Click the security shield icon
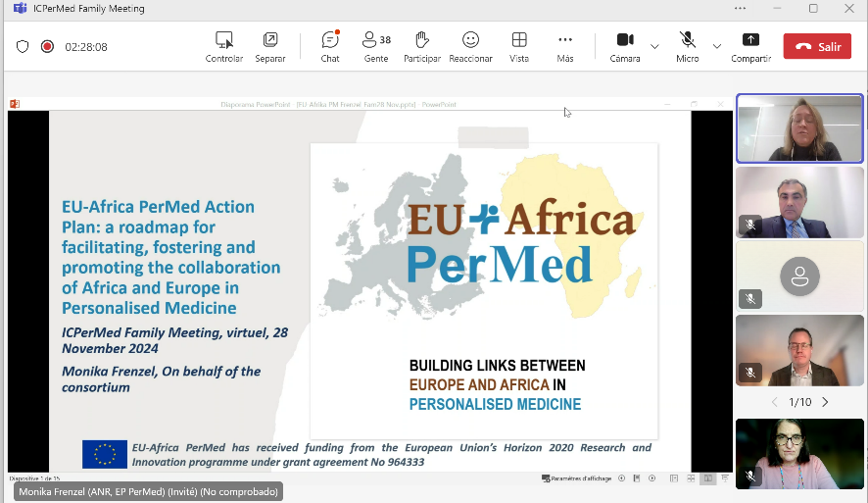 click(23, 46)
